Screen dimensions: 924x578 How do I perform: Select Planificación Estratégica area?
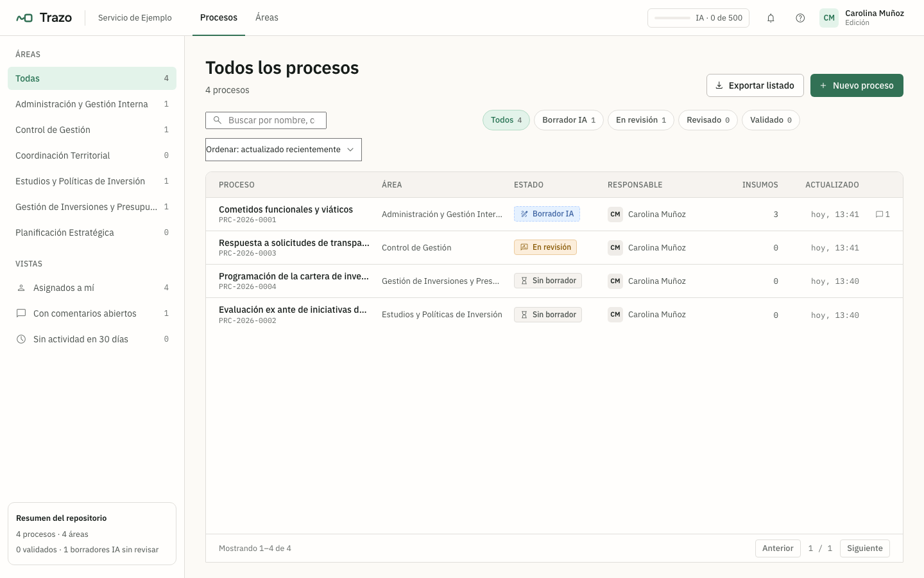coord(92,232)
